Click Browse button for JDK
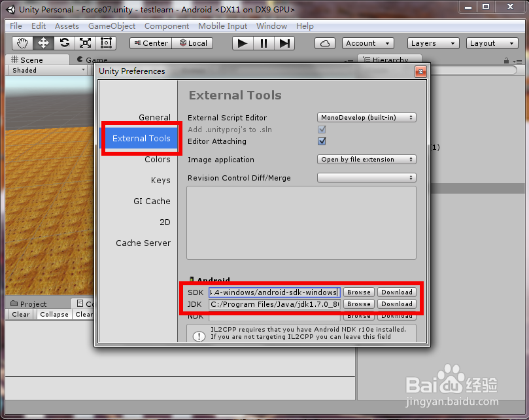This screenshot has height=420, width=529. pos(358,304)
